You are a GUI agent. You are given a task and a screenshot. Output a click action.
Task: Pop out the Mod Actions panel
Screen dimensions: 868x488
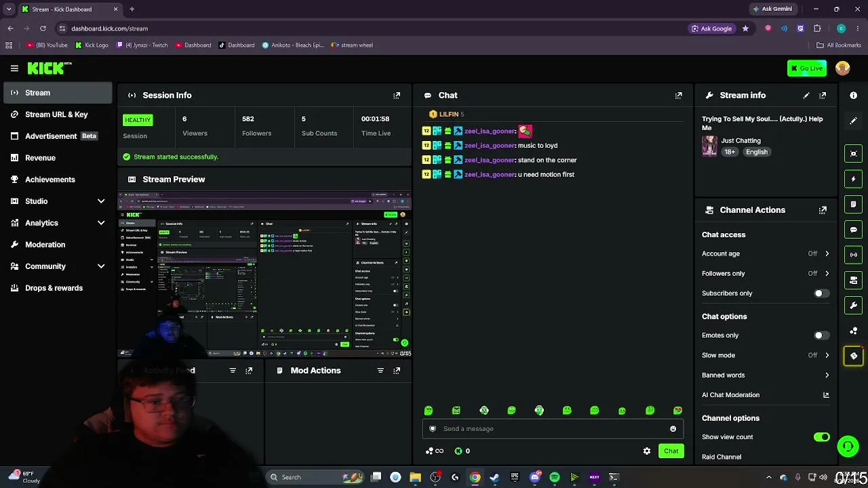click(x=397, y=371)
